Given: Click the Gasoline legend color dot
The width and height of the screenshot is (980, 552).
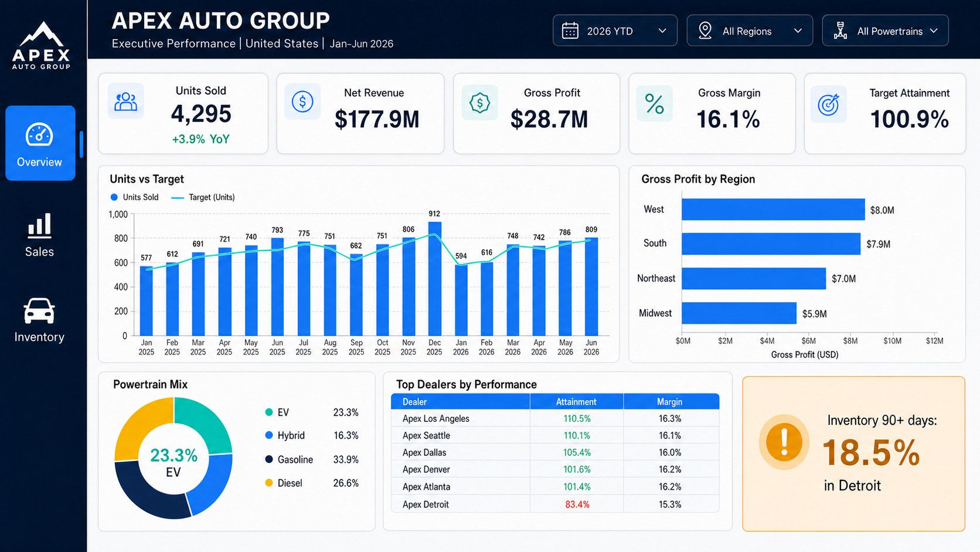Looking at the screenshot, I should (x=269, y=459).
